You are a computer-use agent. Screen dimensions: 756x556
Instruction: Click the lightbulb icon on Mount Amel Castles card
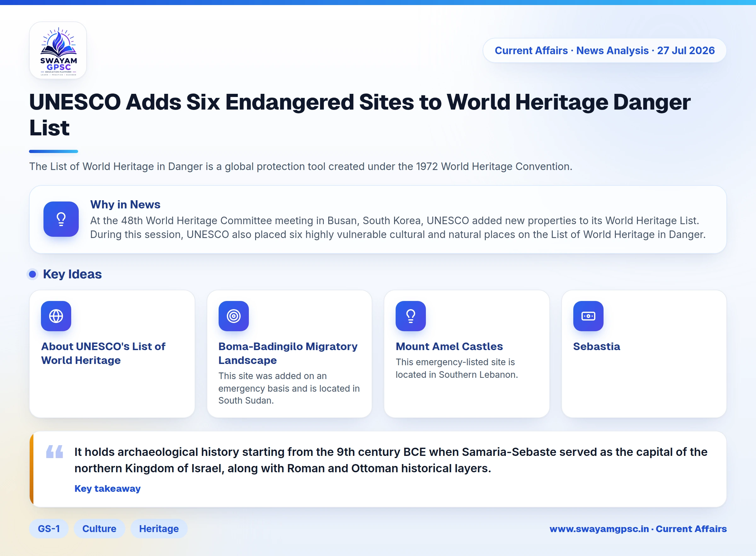point(410,316)
